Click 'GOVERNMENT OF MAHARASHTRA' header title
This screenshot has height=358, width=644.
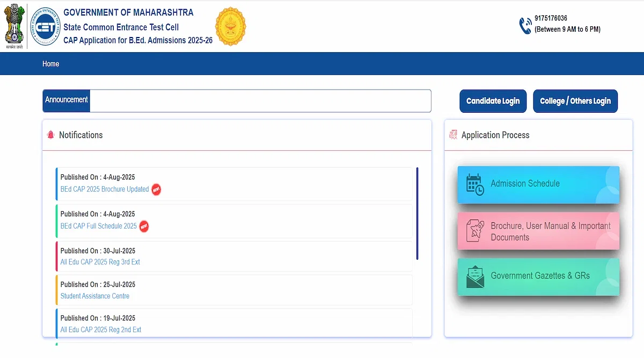[128, 12]
